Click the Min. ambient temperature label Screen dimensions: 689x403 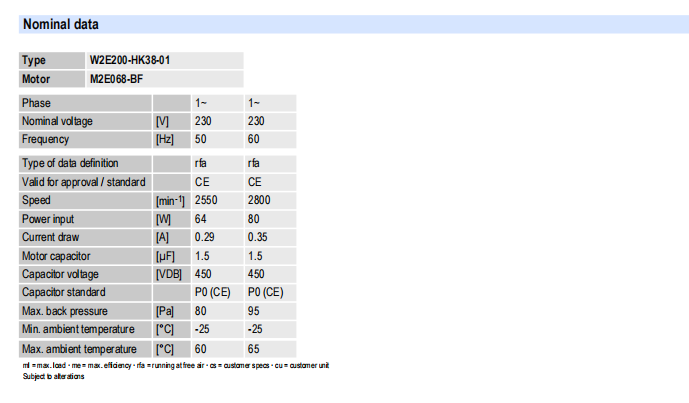77,328
